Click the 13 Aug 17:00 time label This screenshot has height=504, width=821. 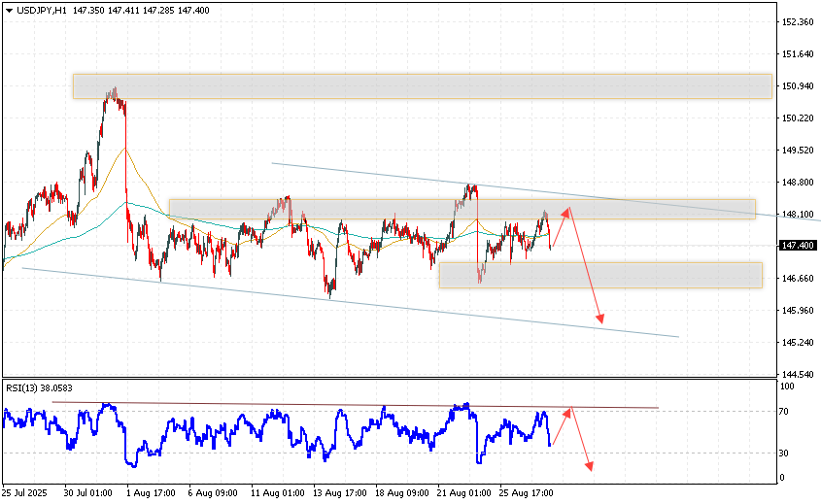pos(340,493)
